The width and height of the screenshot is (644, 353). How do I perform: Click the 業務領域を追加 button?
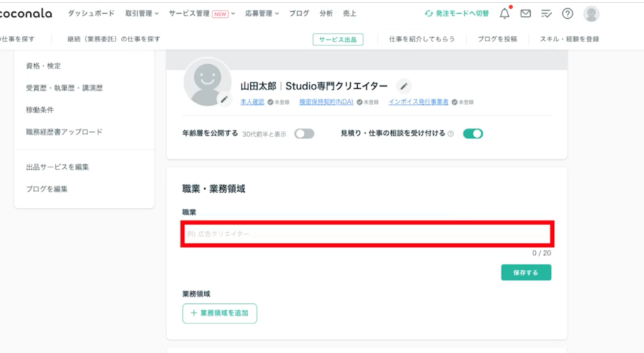(x=219, y=313)
